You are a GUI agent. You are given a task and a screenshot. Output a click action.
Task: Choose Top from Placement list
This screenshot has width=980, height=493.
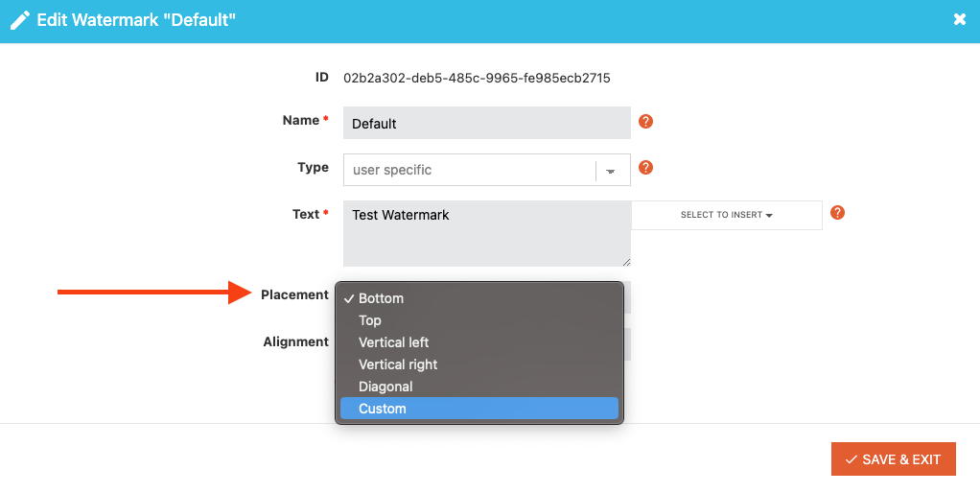click(x=479, y=320)
